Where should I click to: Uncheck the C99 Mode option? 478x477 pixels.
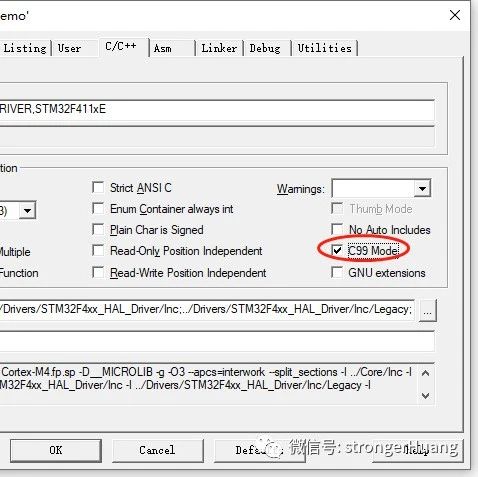[337, 250]
